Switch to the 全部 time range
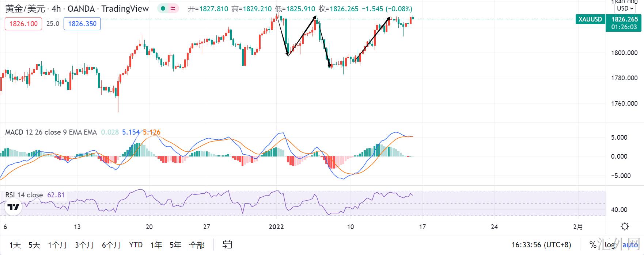644x255 pixels. [197, 245]
